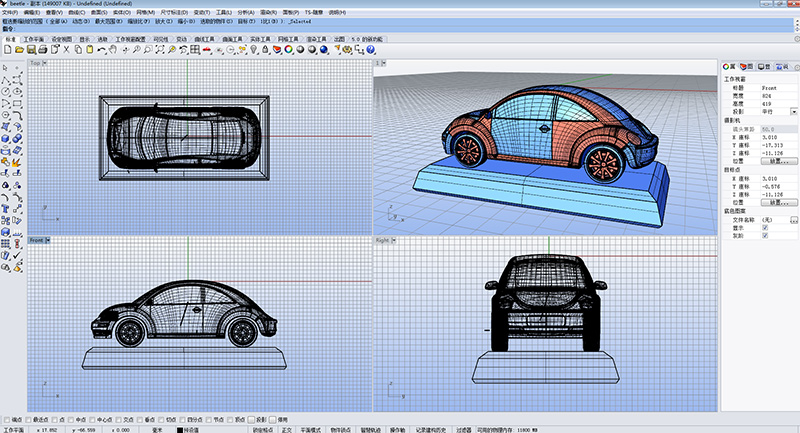This screenshot has width=800, height=433.
Task: Browse wallpaper file with the ... button
Action: [794, 220]
